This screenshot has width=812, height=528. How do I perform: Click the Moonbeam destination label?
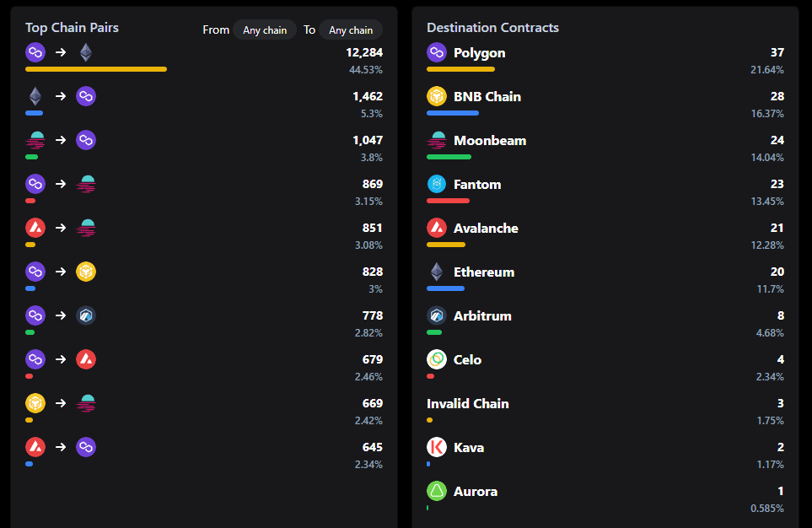[490, 141]
